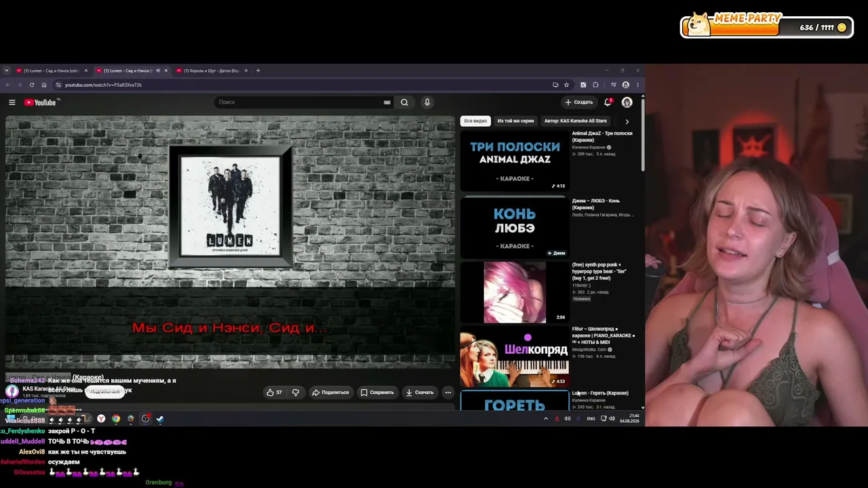Screen dimensions: 868x488
Task: Start voice search with the microphone
Action: (427, 102)
